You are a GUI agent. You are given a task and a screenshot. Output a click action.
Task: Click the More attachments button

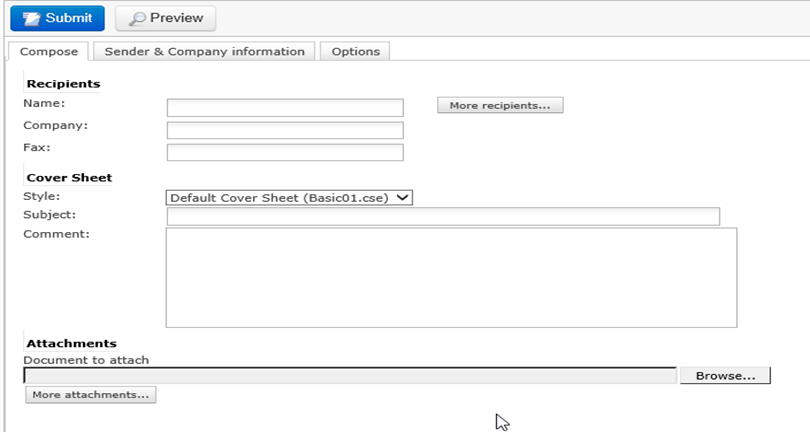click(91, 395)
